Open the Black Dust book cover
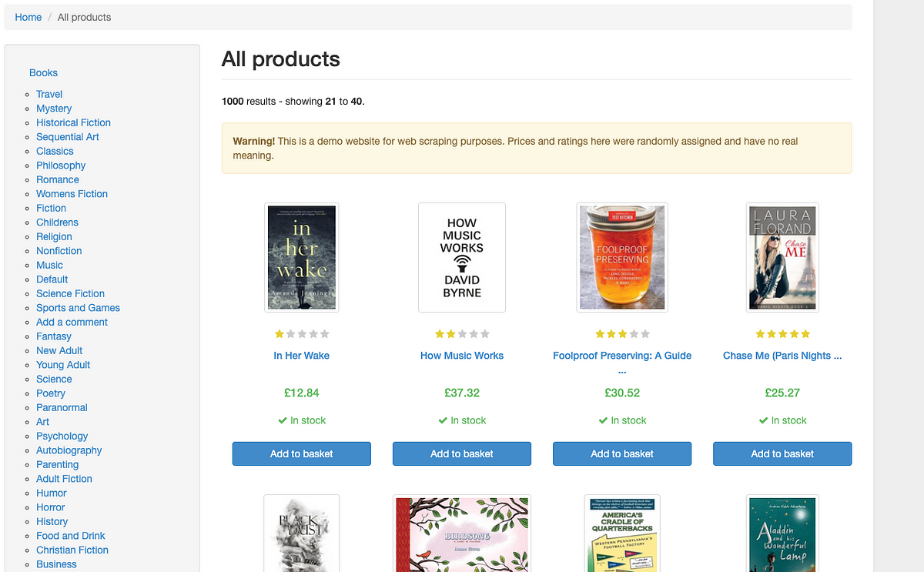 301,534
